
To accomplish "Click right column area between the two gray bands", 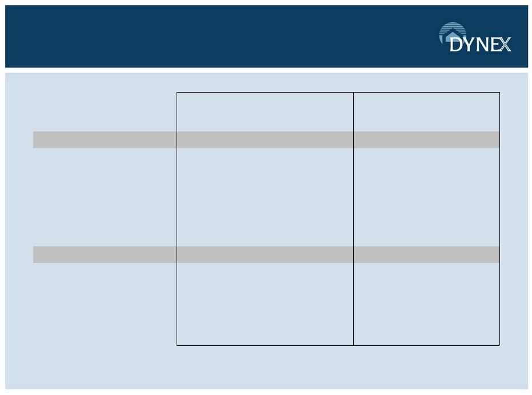I will 426,197.
